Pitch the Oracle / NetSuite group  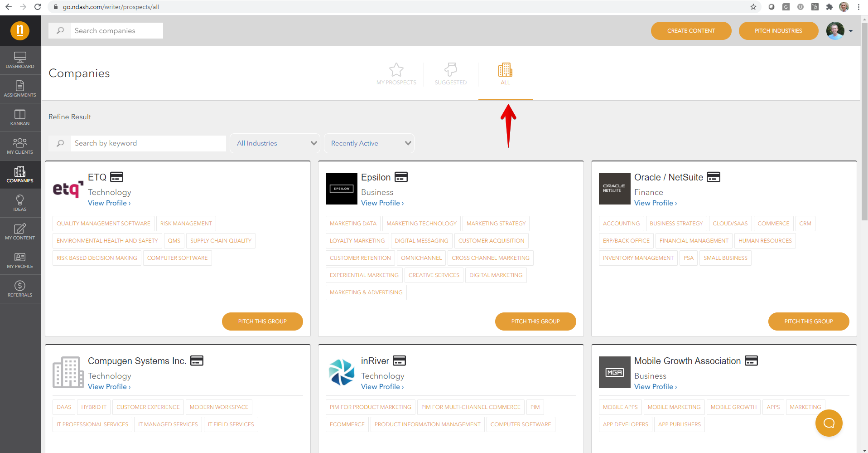point(808,321)
